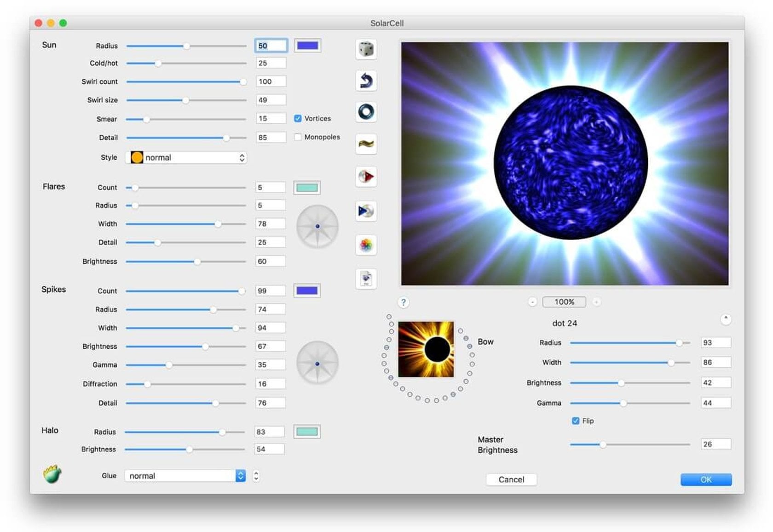
Task: Select the undo arrow icon
Action: tap(366, 81)
